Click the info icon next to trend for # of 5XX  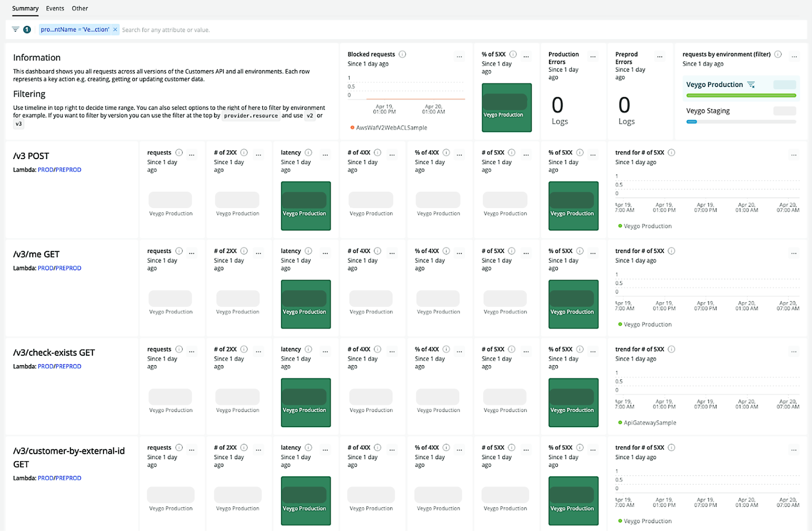click(672, 152)
